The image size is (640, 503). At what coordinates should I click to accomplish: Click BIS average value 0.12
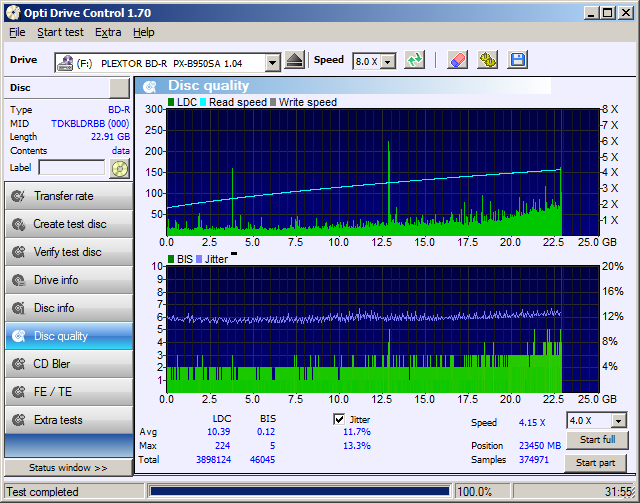266,432
